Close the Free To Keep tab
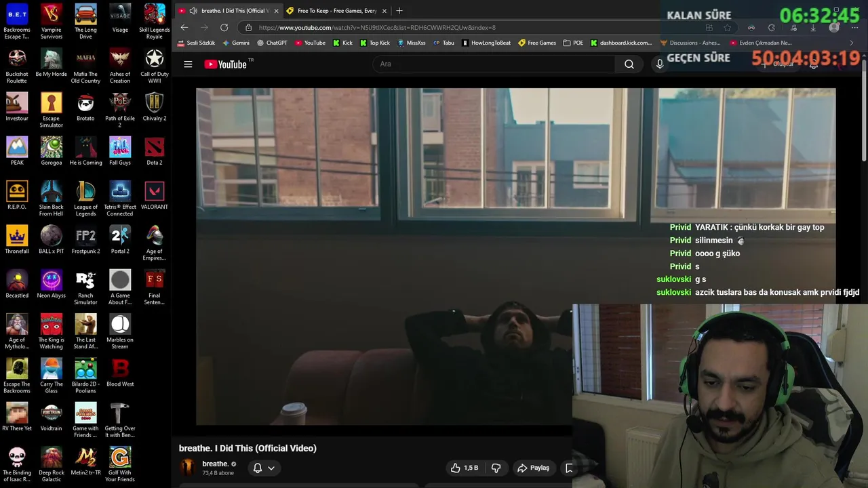This screenshot has height=488, width=868. point(384,11)
